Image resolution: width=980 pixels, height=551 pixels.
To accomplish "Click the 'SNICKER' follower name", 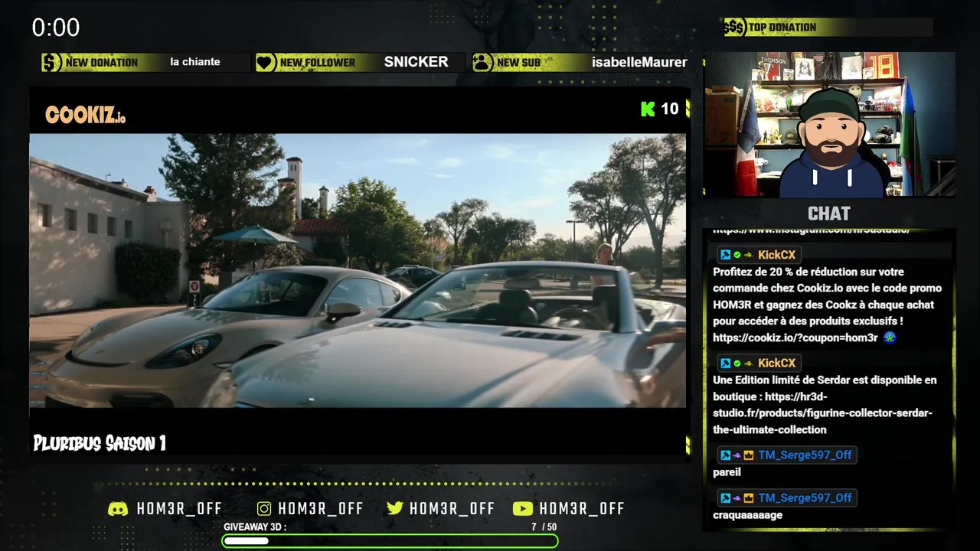I will point(416,62).
